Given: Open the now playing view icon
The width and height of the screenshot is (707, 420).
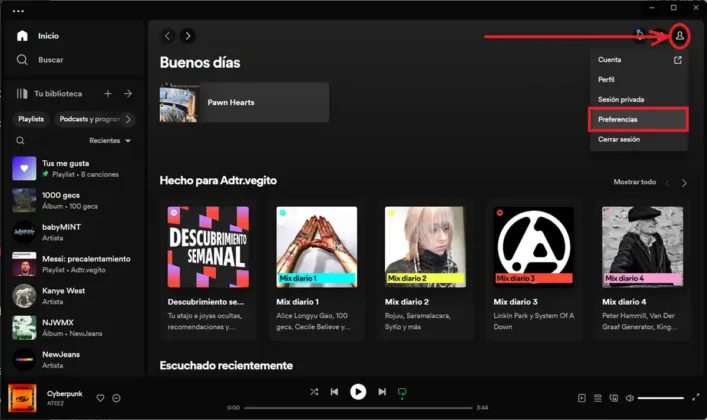Looking at the screenshot, I should pyautogui.click(x=582, y=398).
